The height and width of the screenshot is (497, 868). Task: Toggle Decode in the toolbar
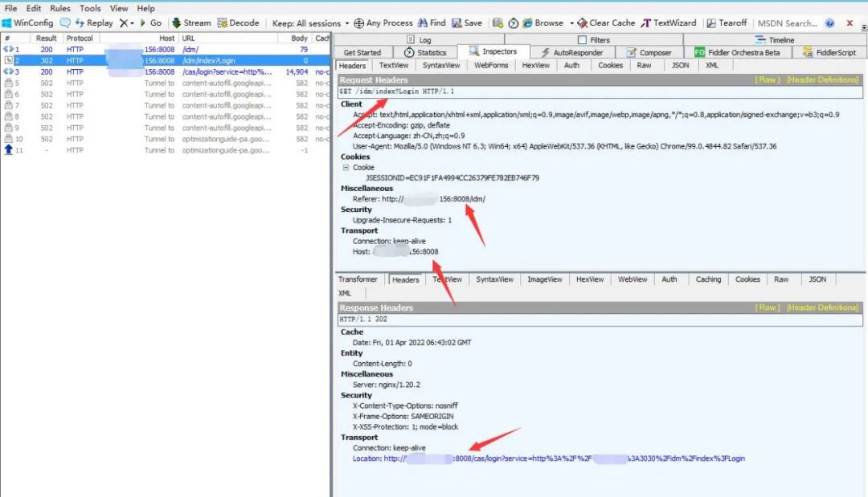click(238, 22)
